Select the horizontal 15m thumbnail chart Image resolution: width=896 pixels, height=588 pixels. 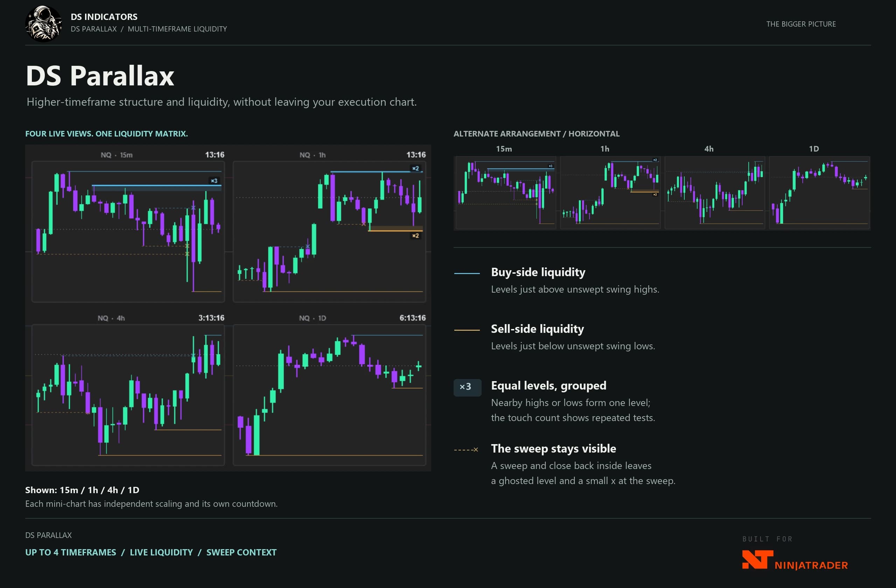506,193
